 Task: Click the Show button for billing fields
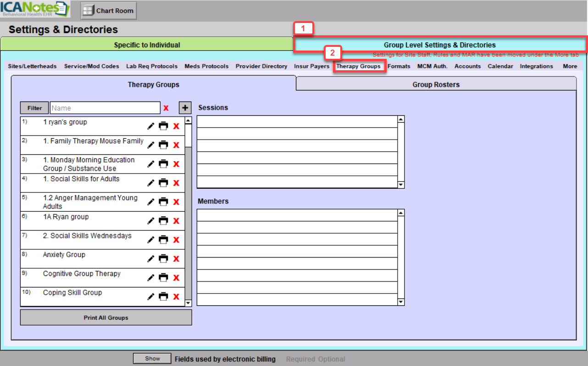click(x=152, y=359)
